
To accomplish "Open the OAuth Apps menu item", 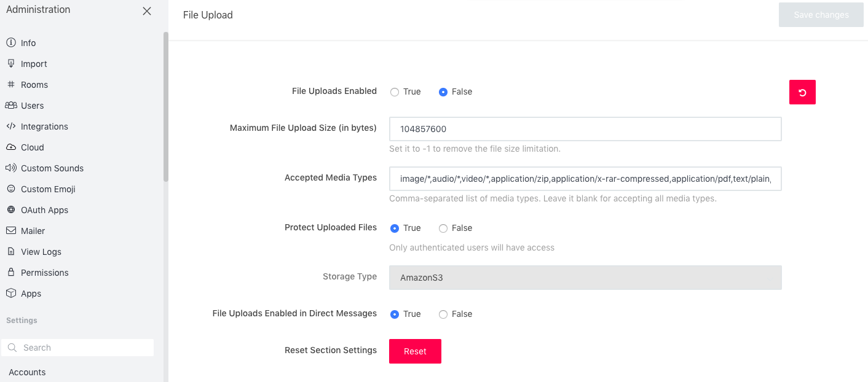I will (x=44, y=210).
